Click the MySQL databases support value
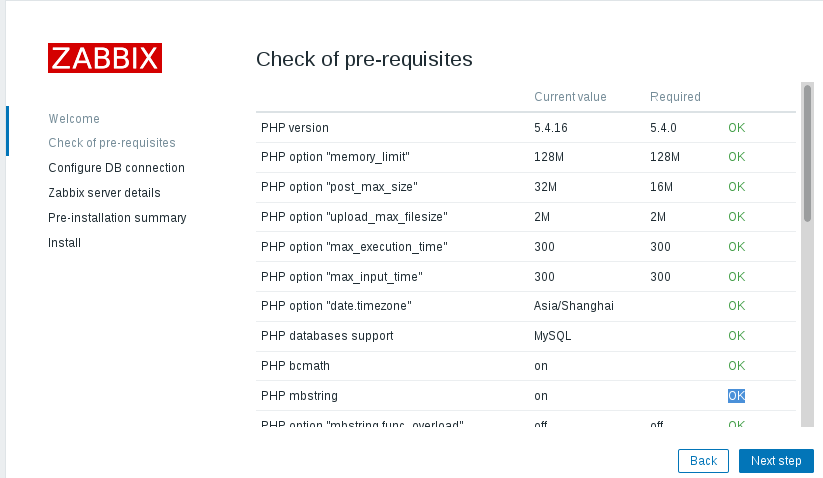Viewport: 823px width, 478px height. pyautogui.click(x=552, y=336)
